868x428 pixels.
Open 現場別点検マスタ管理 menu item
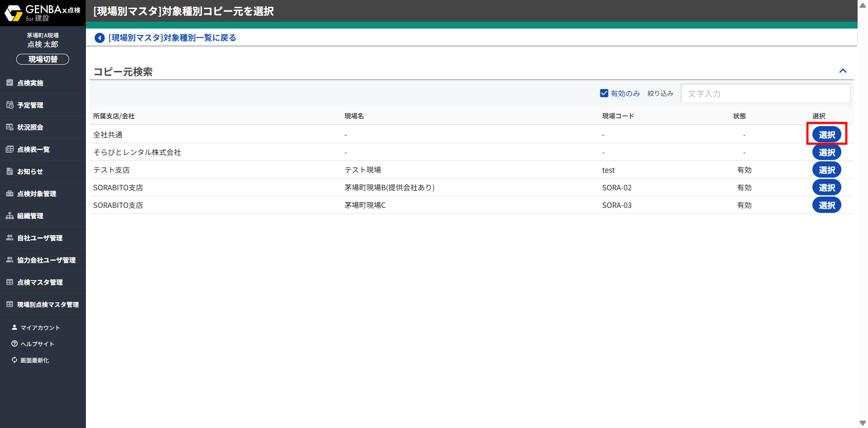pos(47,305)
